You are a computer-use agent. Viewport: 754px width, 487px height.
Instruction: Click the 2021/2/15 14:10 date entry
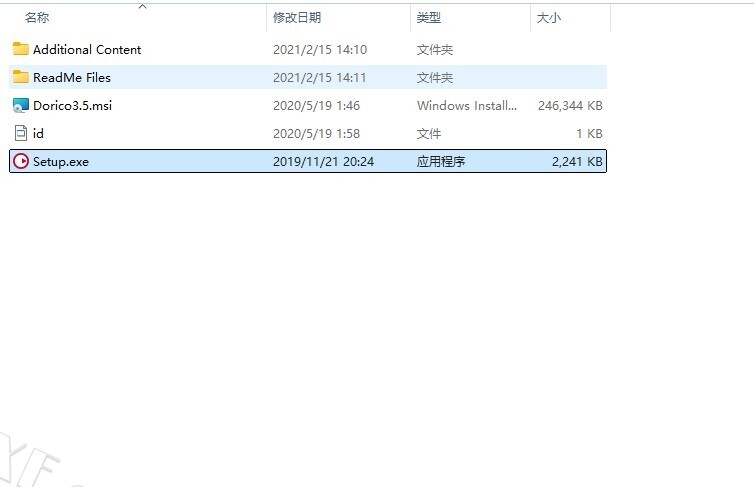[319, 49]
